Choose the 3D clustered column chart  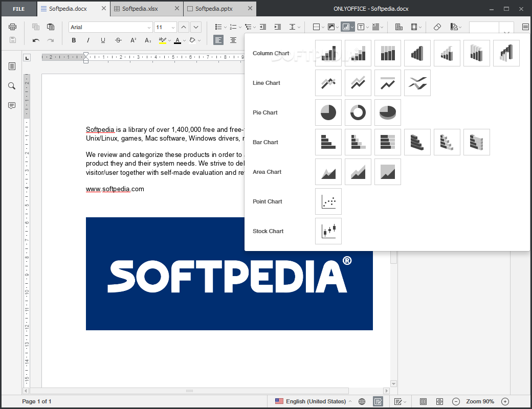tap(417, 53)
